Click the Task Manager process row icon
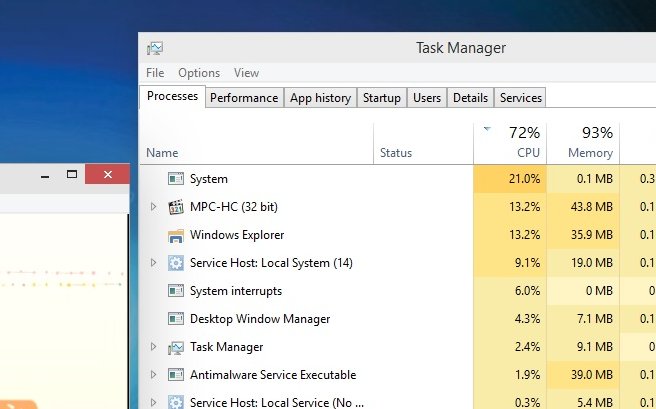The image size is (656, 409). coord(176,348)
